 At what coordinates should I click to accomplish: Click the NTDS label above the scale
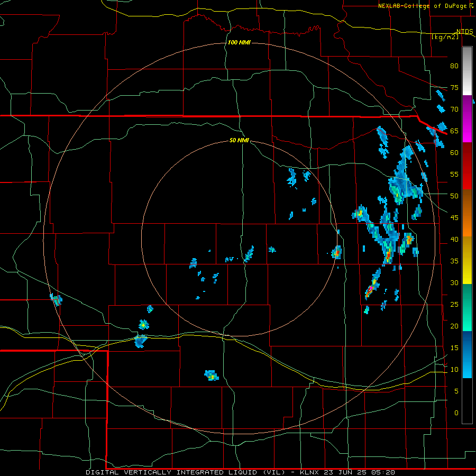coord(464,31)
